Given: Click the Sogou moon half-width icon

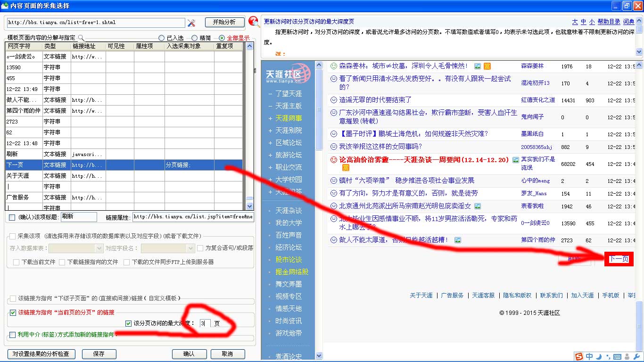Looking at the screenshot, I should [599, 357].
